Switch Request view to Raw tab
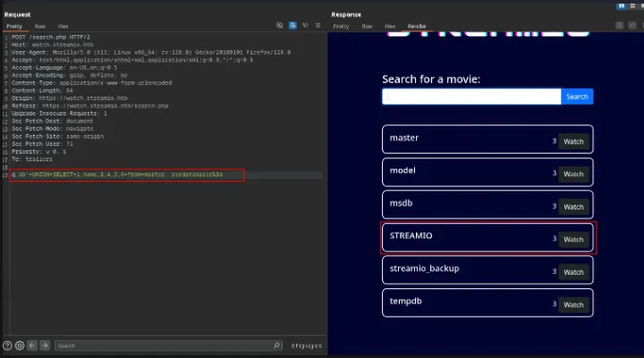This screenshot has height=358, width=644. [40, 26]
